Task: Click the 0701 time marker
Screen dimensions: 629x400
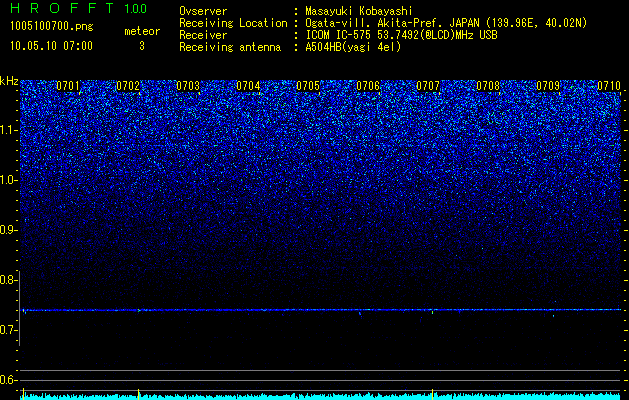Action: 67,86
